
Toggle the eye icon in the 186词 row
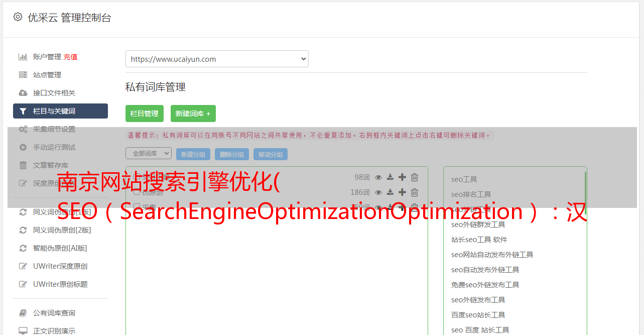coord(378,192)
